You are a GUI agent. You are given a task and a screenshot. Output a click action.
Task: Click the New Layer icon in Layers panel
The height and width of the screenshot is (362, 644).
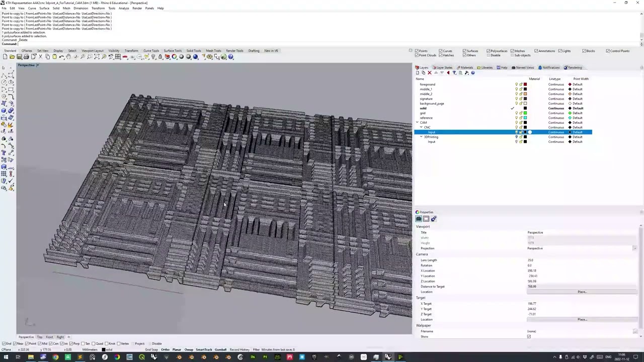coord(417,73)
